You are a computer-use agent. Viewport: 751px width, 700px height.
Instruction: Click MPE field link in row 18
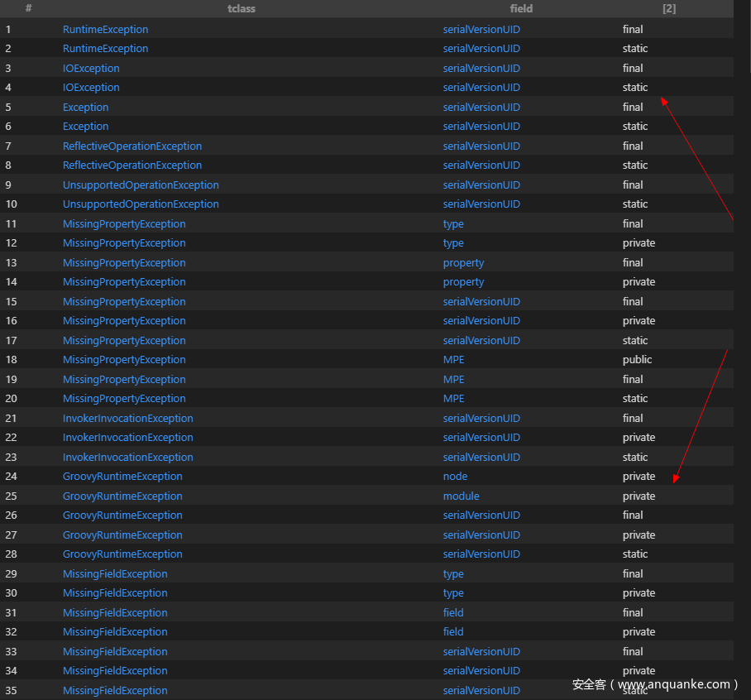tap(453, 360)
